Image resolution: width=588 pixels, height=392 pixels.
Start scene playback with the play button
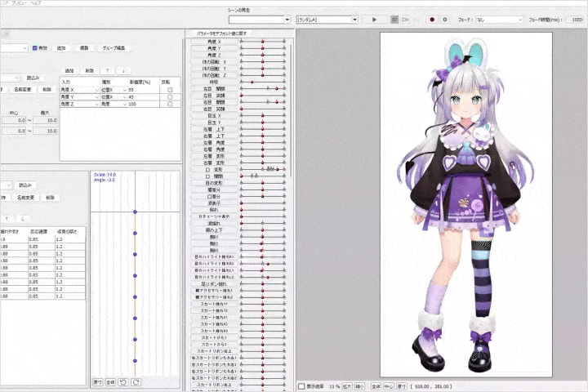click(x=374, y=20)
